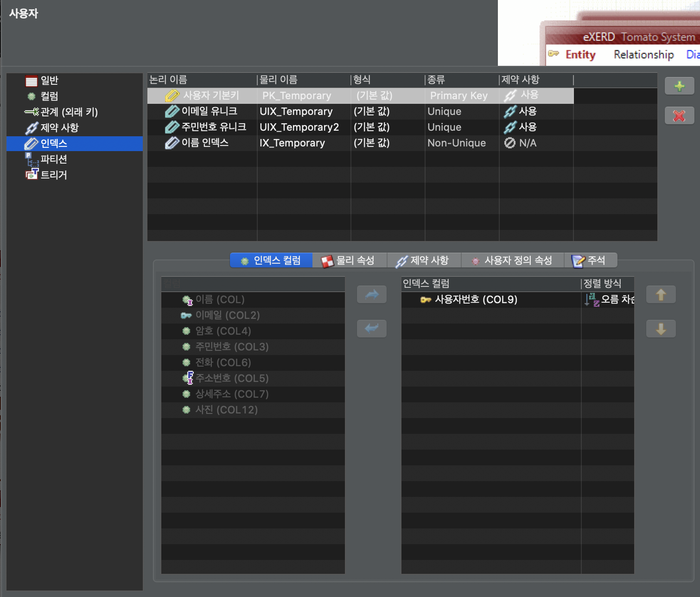Image resolution: width=700 pixels, height=597 pixels.
Task: Click the red X delete index button
Action: point(679,116)
